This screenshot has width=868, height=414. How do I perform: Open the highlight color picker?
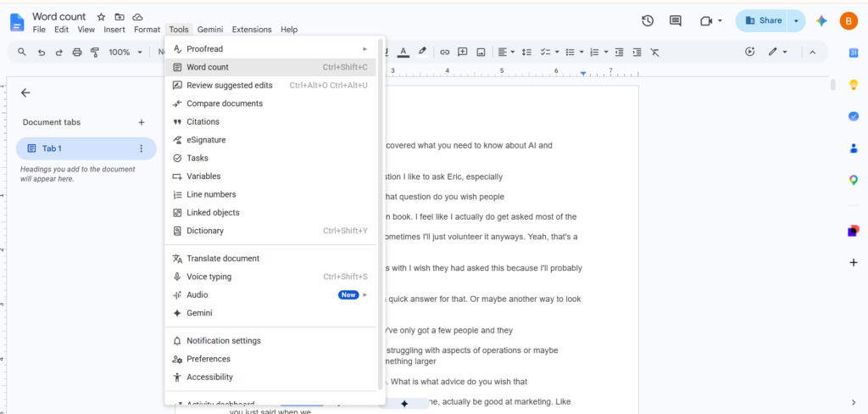coord(422,52)
